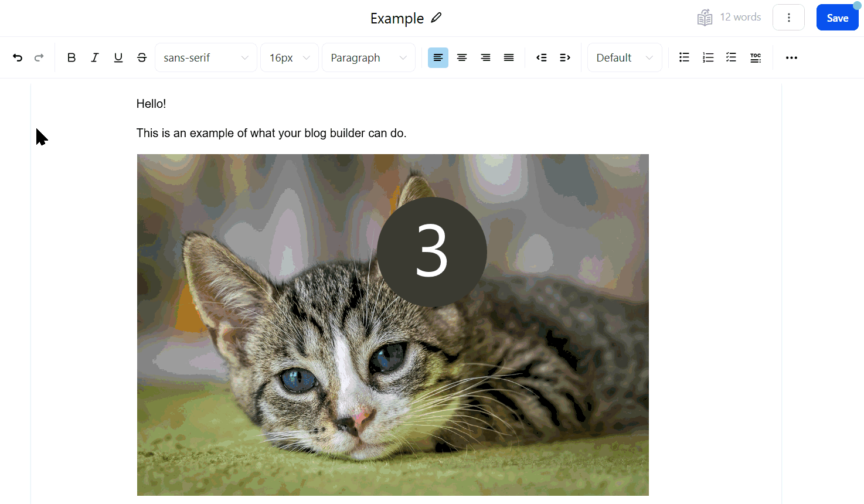864x504 pixels.
Task: Click the blog builder example sentence
Action: click(x=271, y=133)
